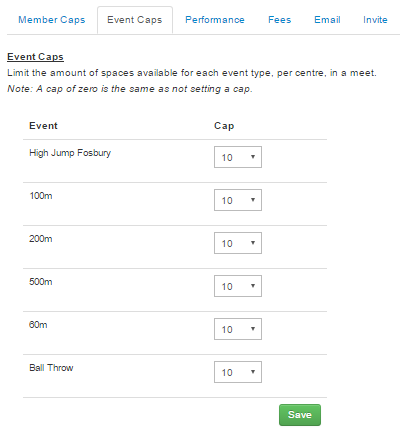Expand the Ball Throw cap dropdown
The height and width of the screenshot is (437, 400).
[x=238, y=372]
